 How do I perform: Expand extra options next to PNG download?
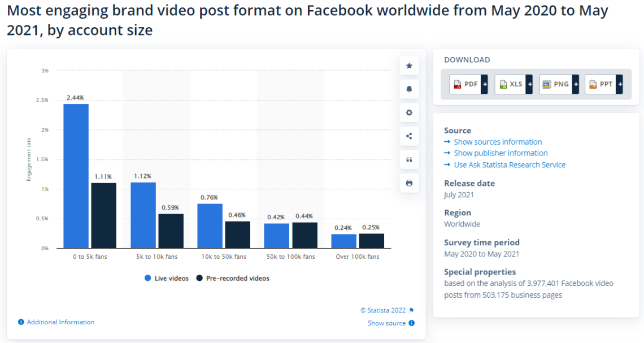[575, 84]
